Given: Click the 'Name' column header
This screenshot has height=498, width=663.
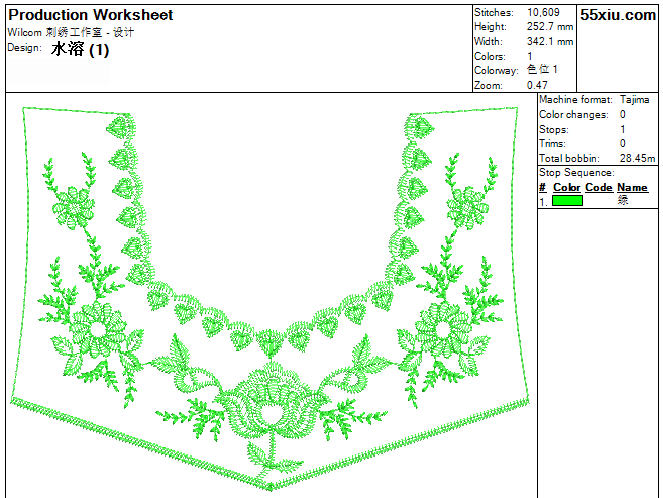Looking at the screenshot, I should point(632,187).
